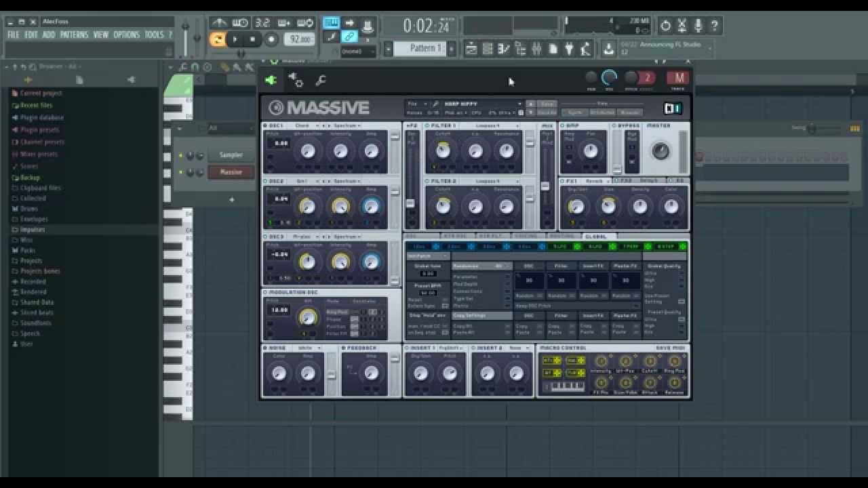The image size is (868, 488).
Task: Toggle the 3-2-1 countdown before recording icon
Action: pyautogui.click(x=262, y=23)
